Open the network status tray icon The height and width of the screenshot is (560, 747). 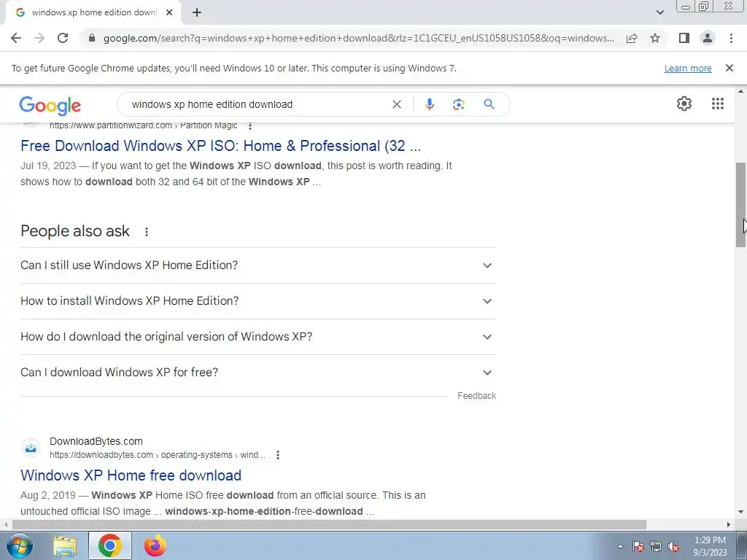656,546
